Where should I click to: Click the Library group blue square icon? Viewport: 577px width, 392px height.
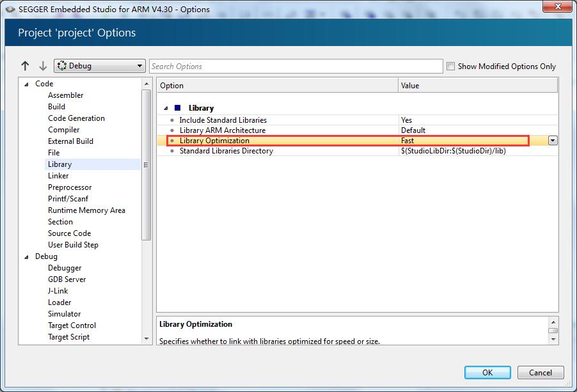pyautogui.click(x=178, y=107)
